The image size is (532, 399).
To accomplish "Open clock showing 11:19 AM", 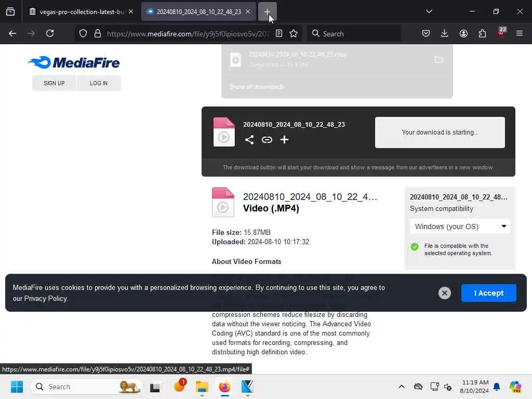I will pyautogui.click(x=474, y=387).
